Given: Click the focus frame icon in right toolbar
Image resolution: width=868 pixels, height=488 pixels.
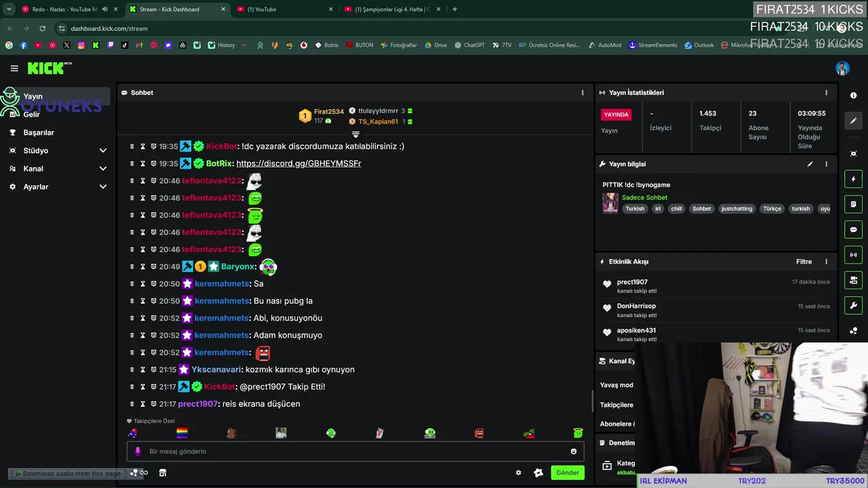Looking at the screenshot, I should coord(853,154).
